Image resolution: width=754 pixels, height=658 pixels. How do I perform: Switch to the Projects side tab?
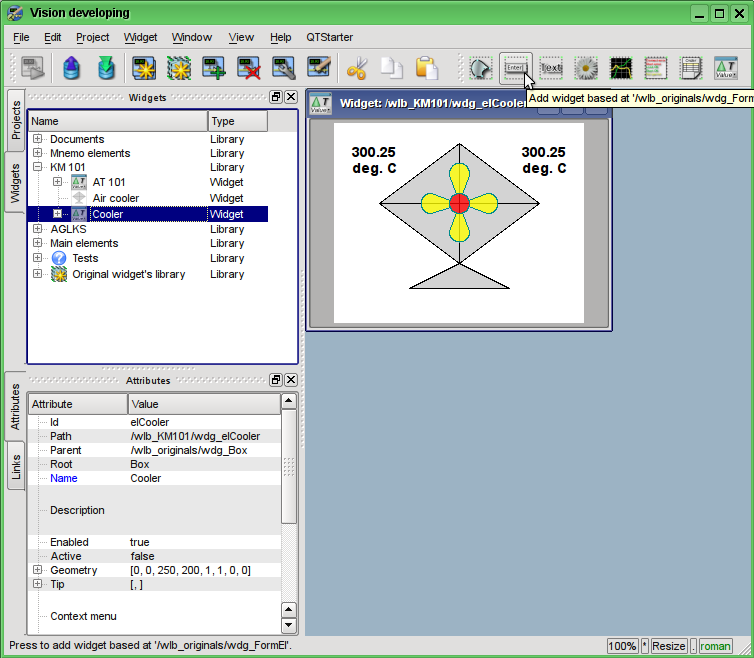15,119
